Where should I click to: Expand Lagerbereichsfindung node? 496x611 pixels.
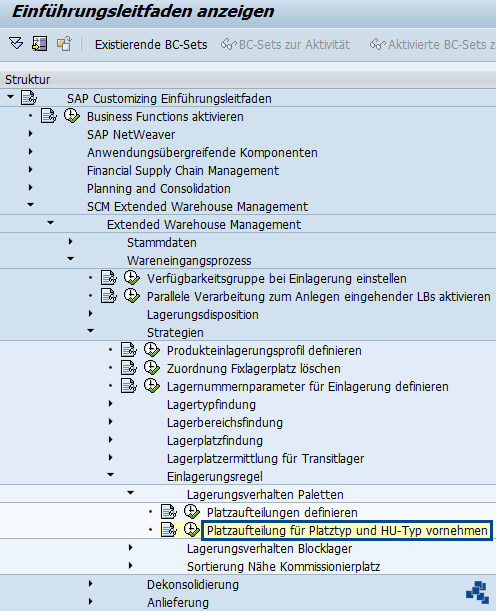111,421
